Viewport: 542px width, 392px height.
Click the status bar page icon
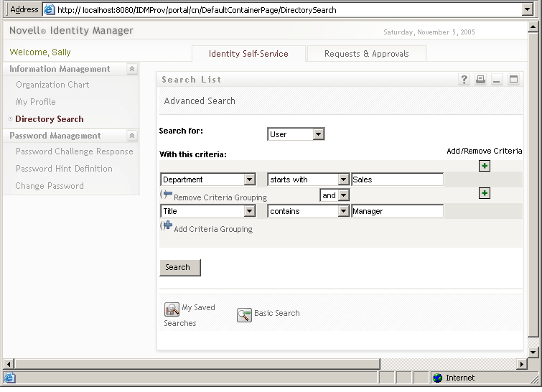[9, 378]
